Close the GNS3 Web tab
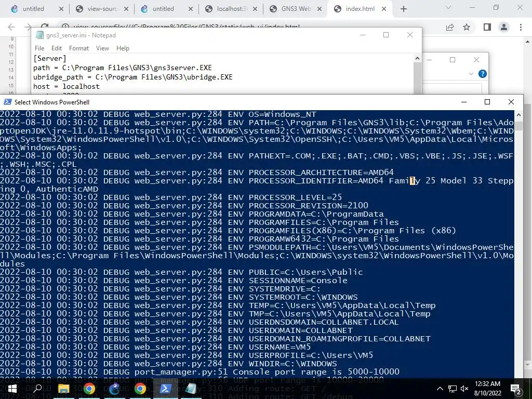The width and height of the screenshot is (532, 399). click(320, 9)
